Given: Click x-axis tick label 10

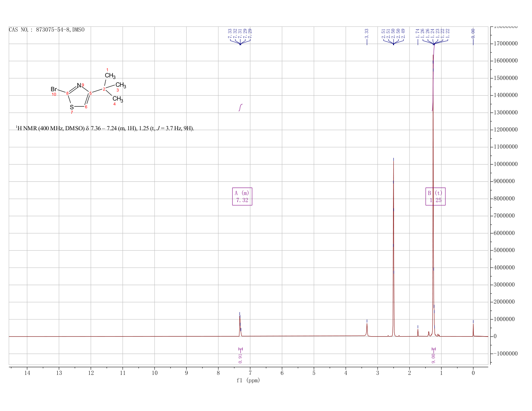Looking at the screenshot, I should 154,373.
